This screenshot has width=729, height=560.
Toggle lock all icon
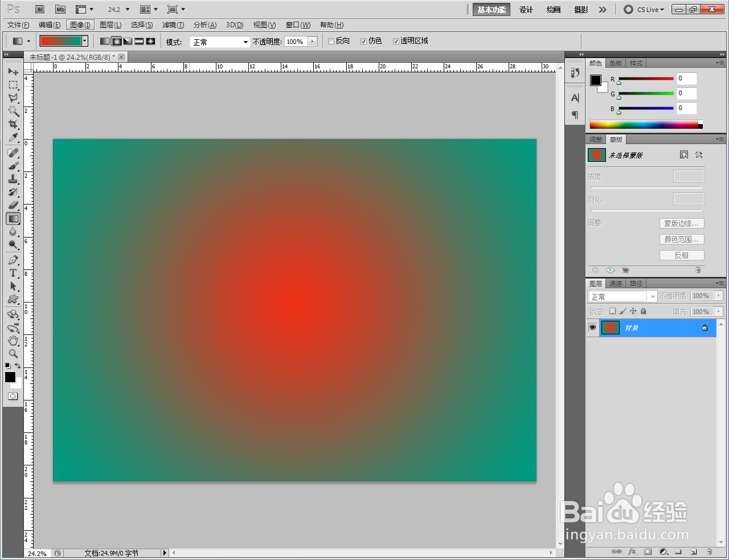click(643, 311)
